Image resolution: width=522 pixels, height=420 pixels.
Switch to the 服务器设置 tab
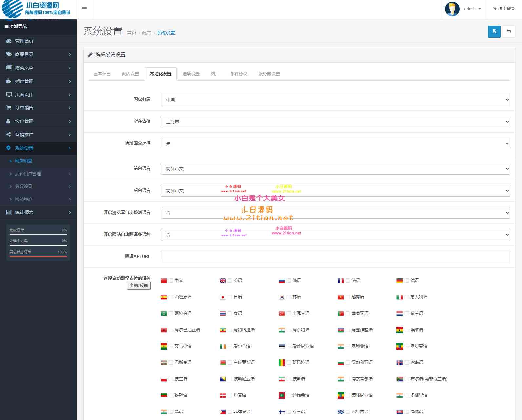coord(269,74)
